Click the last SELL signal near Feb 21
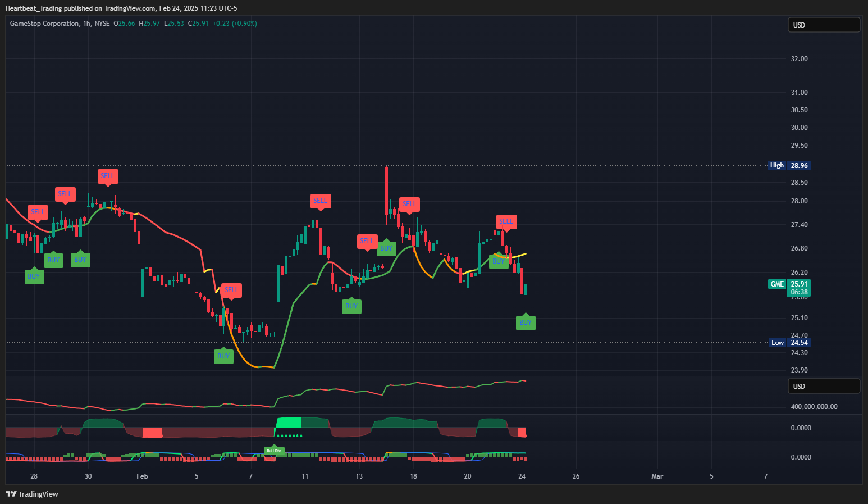 coord(506,222)
